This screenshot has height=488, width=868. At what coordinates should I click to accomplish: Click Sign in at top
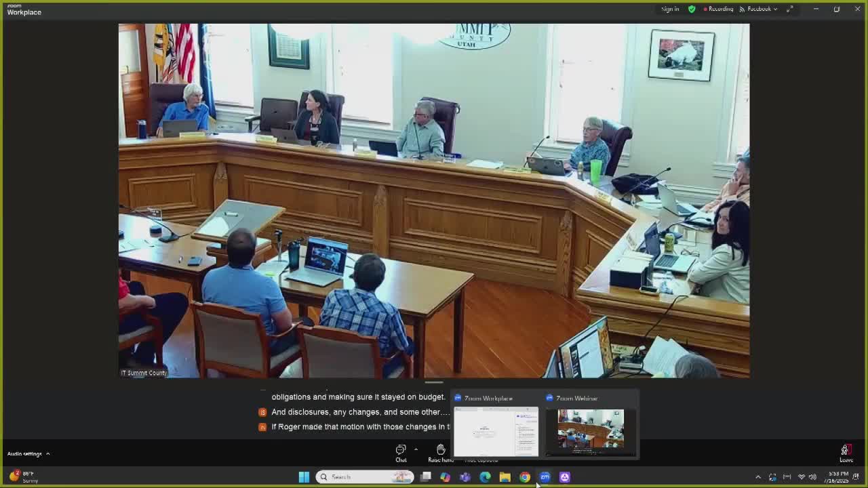(670, 9)
